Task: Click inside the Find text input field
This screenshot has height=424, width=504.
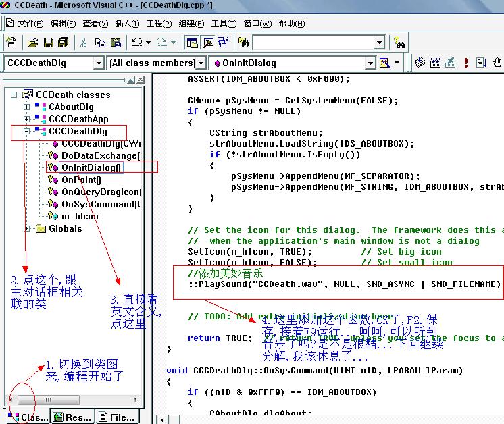Action: (x=314, y=43)
